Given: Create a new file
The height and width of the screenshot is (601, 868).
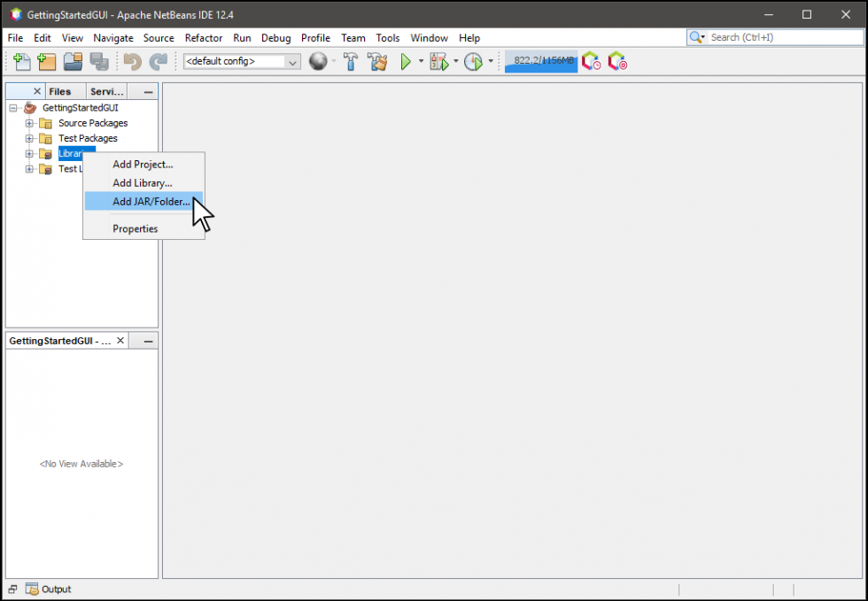Looking at the screenshot, I should coord(19,61).
